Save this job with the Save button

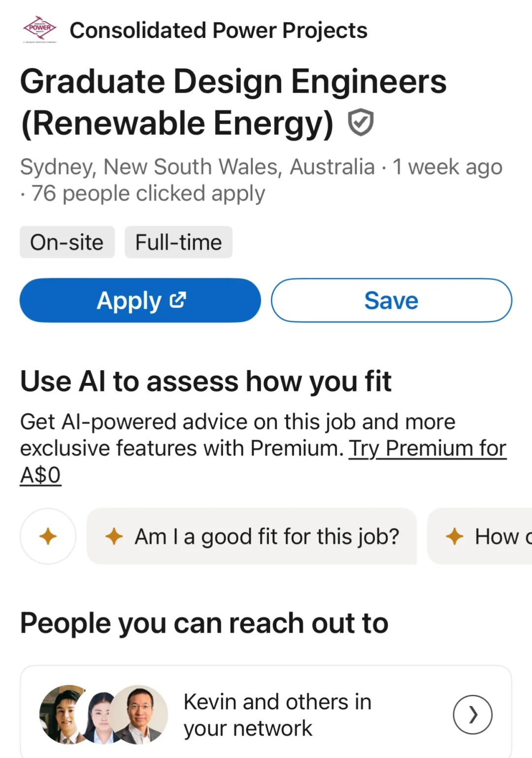coord(391,301)
